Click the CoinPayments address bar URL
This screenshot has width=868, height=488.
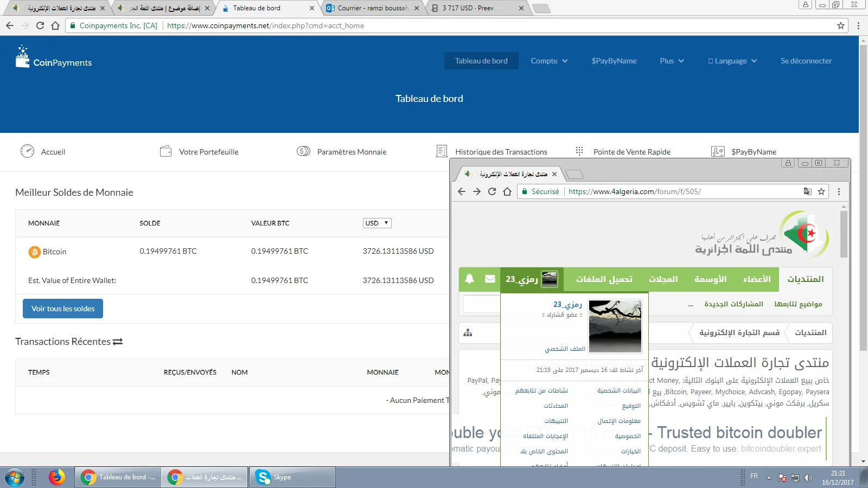(265, 25)
